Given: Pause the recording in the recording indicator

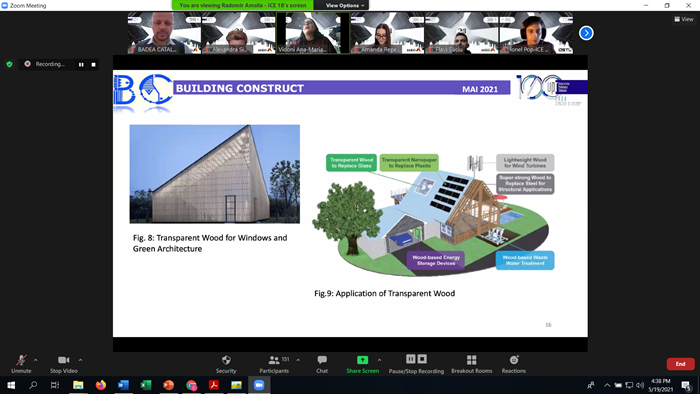Looking at the screenshot, I should tap(81, 65).
